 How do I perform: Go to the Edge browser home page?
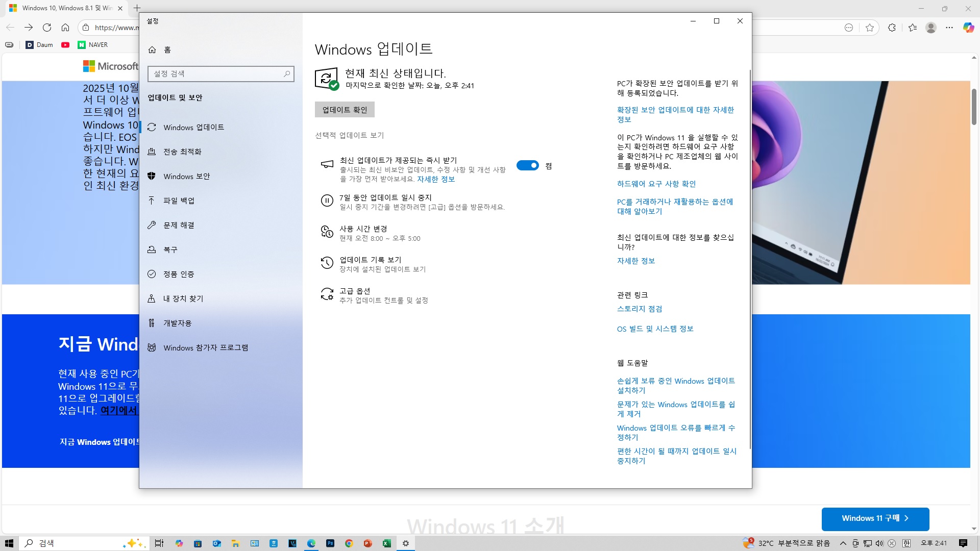(x=65, y=28)
